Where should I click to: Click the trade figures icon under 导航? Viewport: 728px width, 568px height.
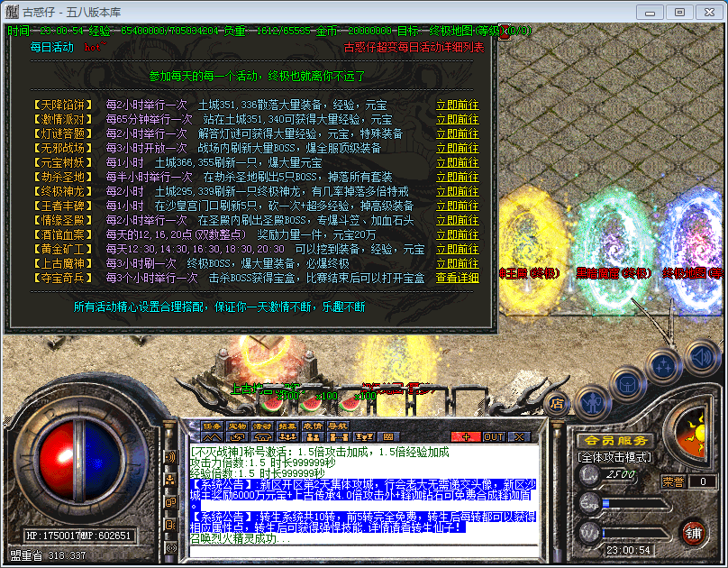point(338,437)
